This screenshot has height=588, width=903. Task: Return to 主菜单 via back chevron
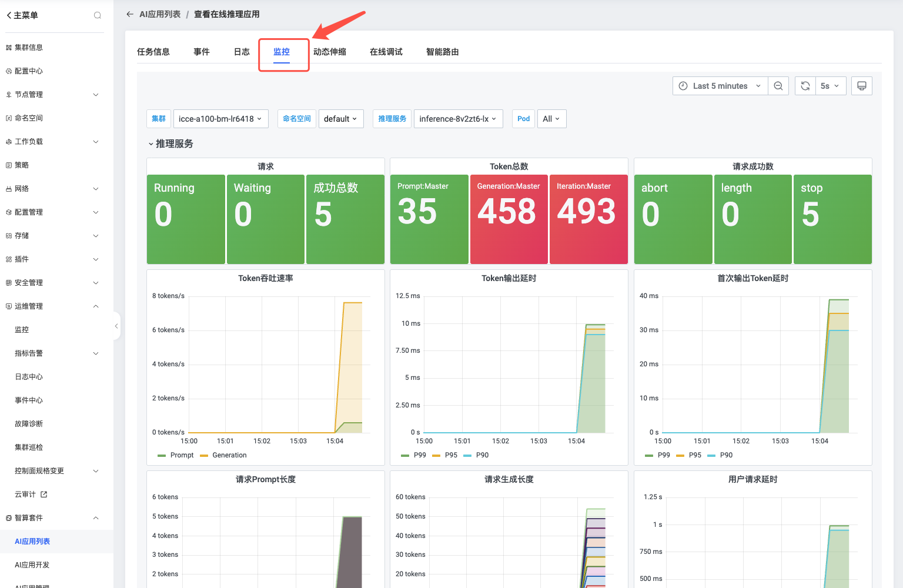tap(9, 15)
